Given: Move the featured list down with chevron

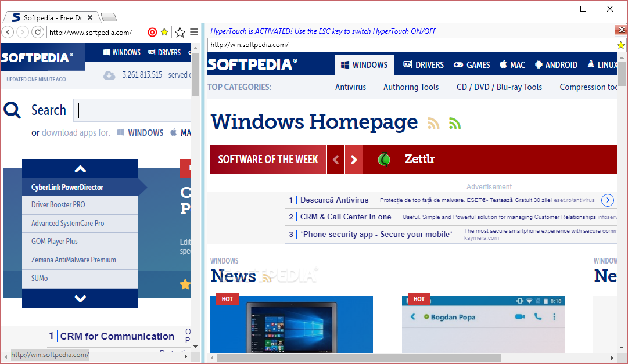Looking at the screenshot, I should click(80, 298).
